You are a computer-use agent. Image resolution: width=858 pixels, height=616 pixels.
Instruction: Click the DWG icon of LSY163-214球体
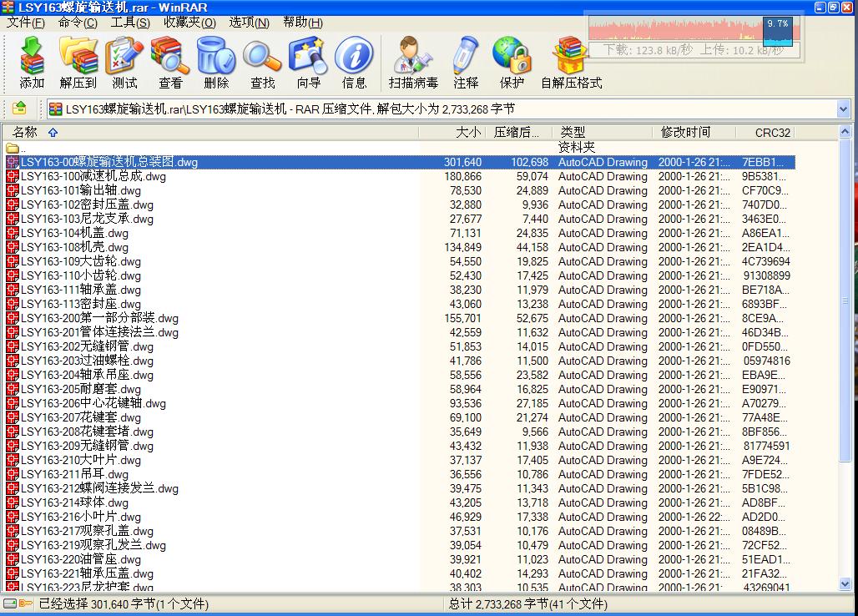click(x=13, y=502)
